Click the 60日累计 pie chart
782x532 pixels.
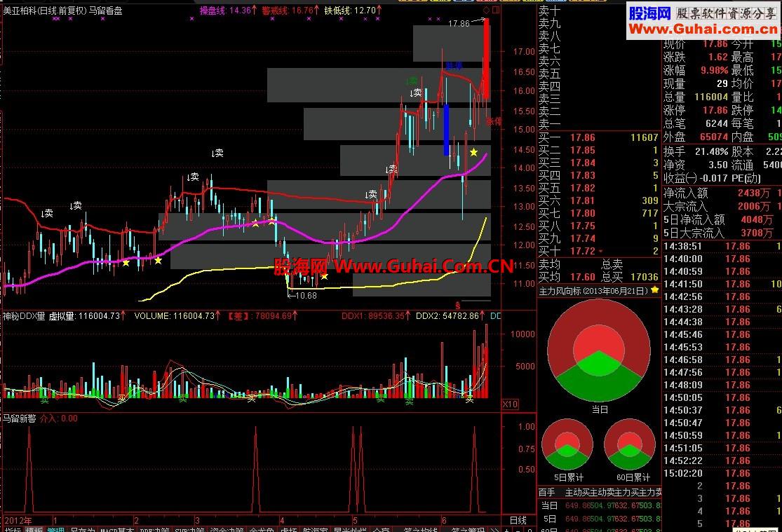(x=630, y=444)
